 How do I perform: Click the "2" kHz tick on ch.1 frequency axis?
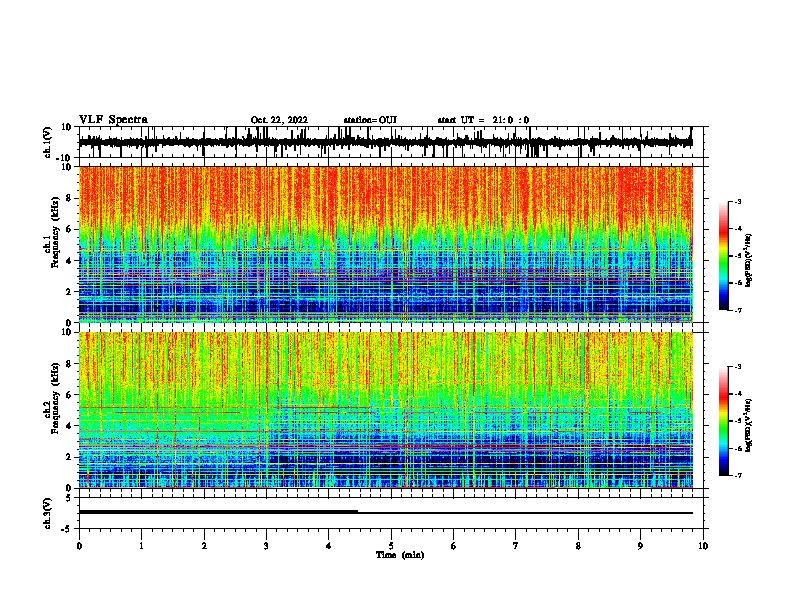coord(70,291)
